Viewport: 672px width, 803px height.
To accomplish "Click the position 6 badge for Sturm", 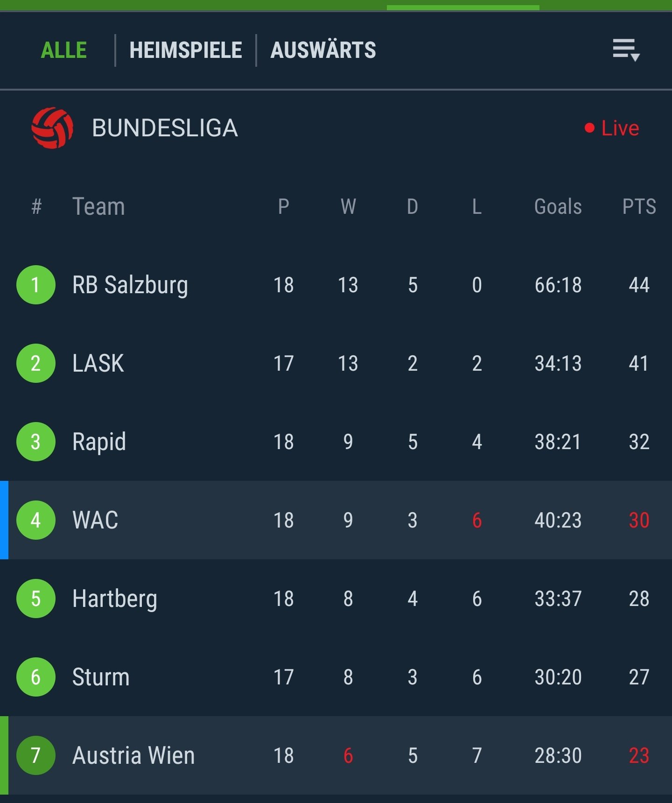I will pos(36,677).
